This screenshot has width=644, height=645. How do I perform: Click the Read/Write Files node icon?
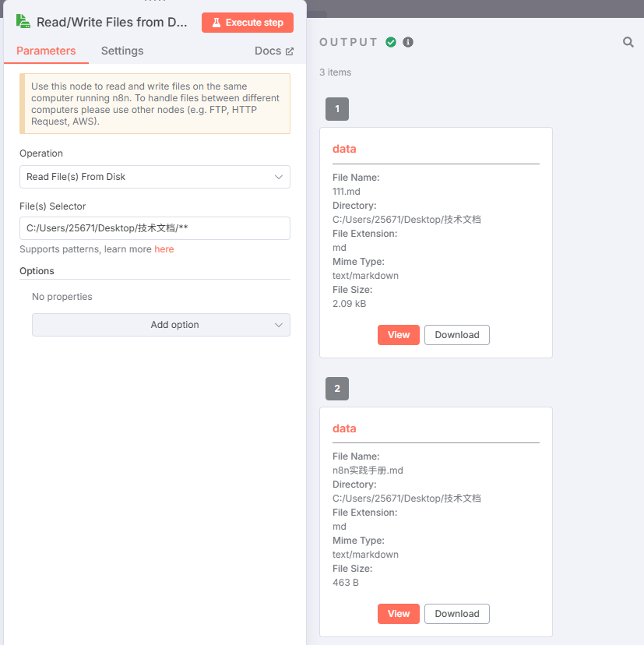23,21
